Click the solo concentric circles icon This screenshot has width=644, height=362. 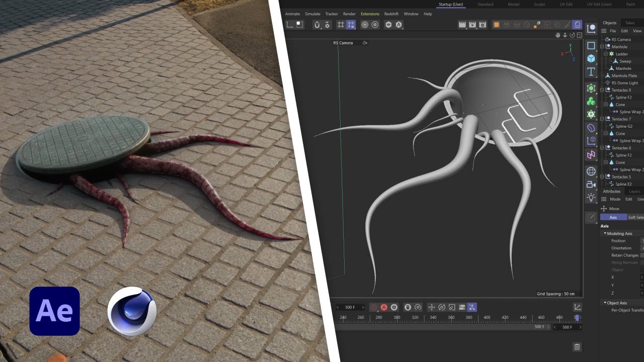(x=365, y=25)
